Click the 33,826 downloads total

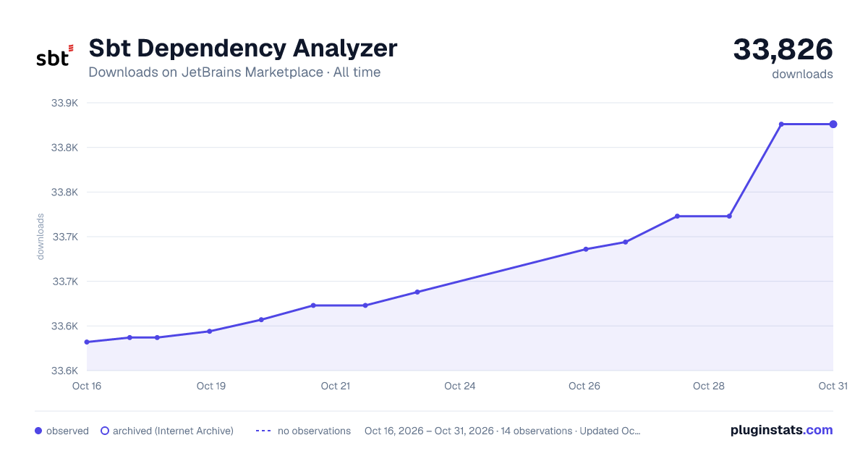(x=783, y=49)
